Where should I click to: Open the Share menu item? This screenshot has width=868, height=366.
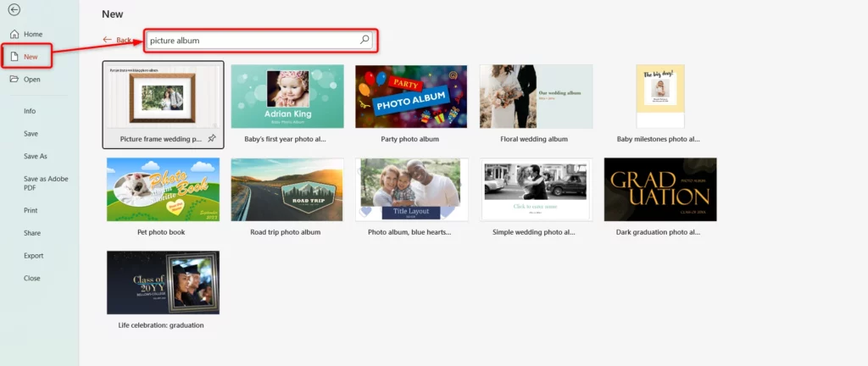[32, 232]
